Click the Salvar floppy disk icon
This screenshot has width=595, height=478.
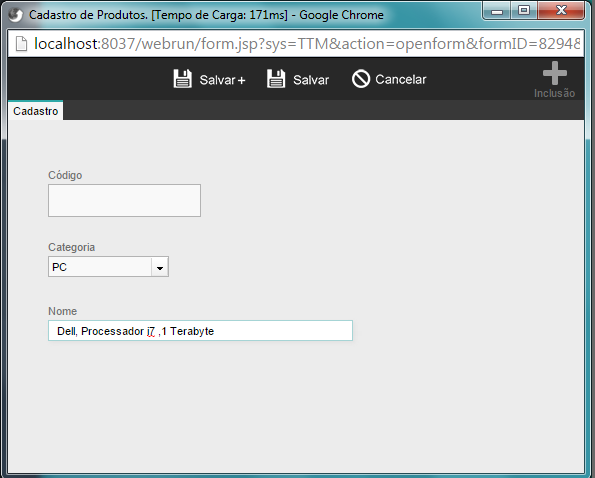276,79
